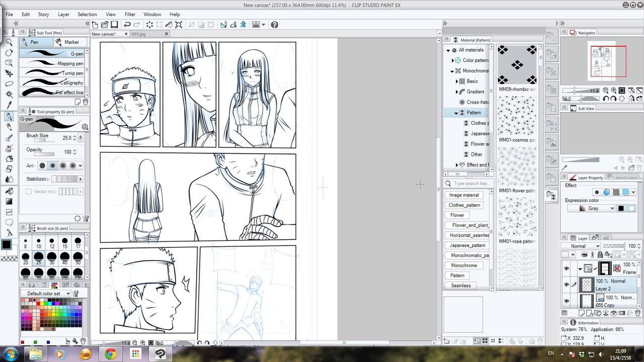Delete sub tool with trash icon
This screenshot has height=362, width=644.
tap(86, 102)
